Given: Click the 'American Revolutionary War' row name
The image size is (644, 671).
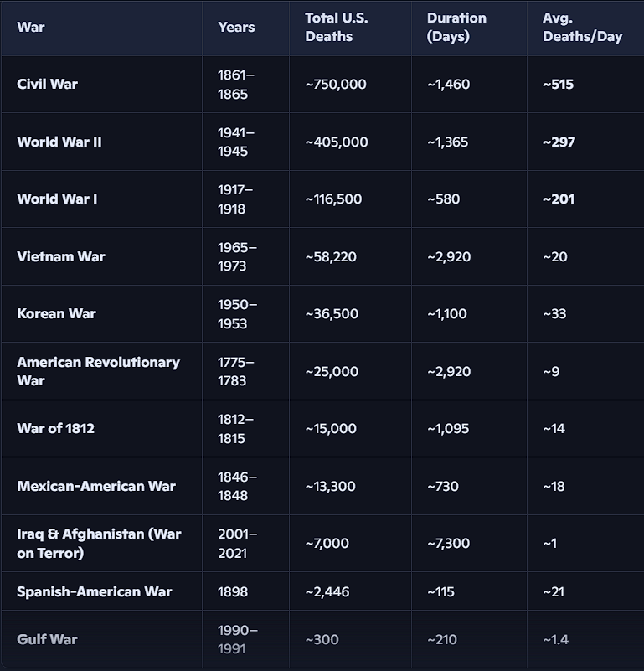Looking at the screenshot, I should (99, 371).
